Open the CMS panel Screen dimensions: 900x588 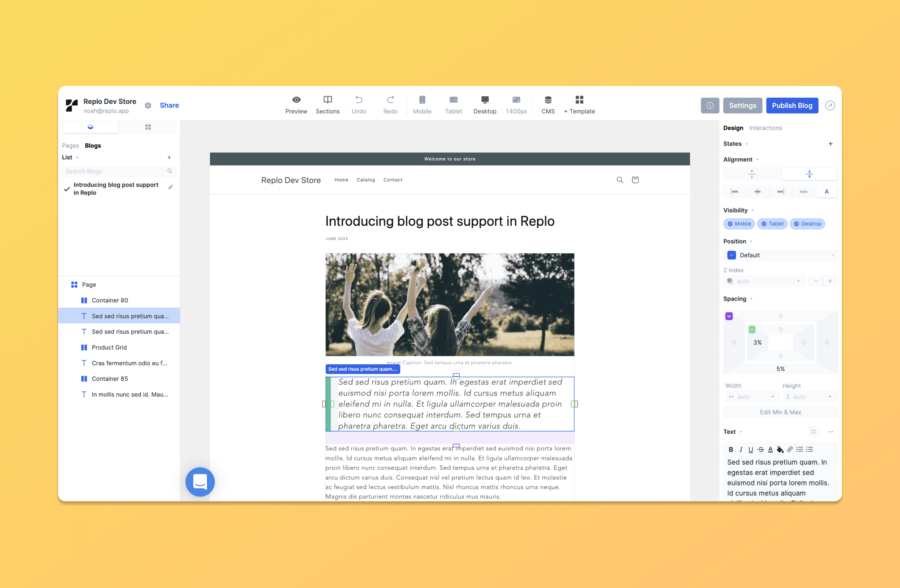pos(548,105)
